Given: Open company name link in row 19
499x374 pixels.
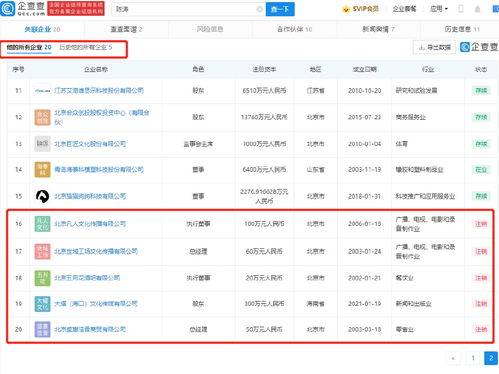Looking at the screenshot, I should pos(96,304).
